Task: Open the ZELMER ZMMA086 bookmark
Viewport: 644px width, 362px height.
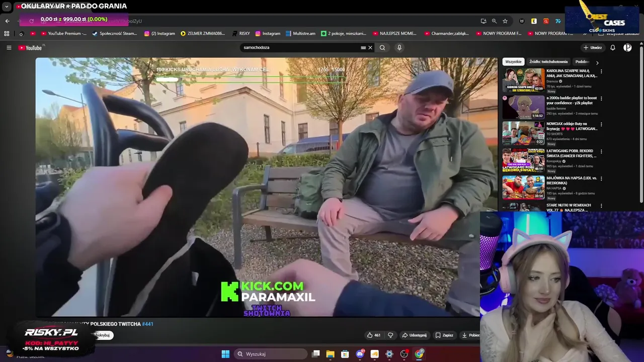Action: point(202,34)
